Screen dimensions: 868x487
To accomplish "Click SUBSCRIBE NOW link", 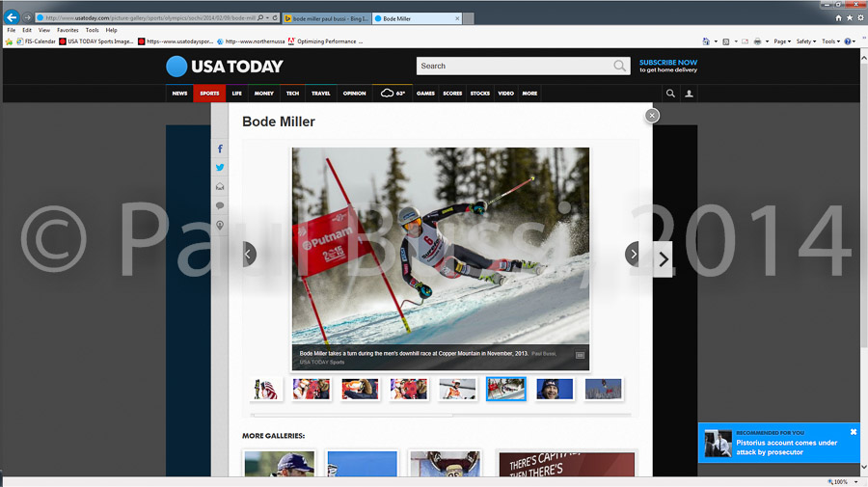I will tap(668, 63).
